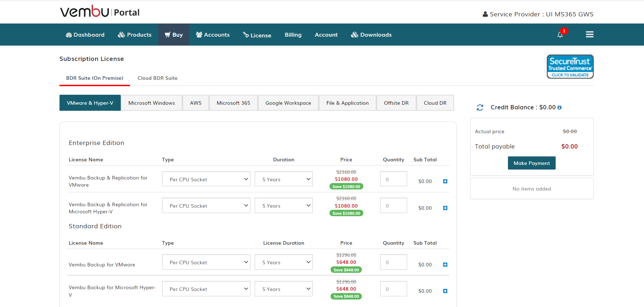Click the Total payable $0.00 amount
This screenshot has width=644, height=307.
click(x=570, y=146)
